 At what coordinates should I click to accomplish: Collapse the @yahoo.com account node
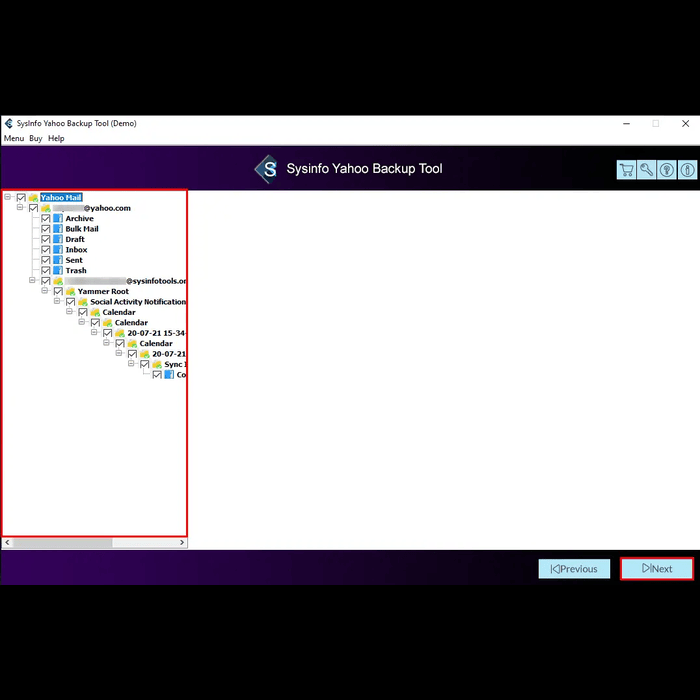(x=20, y=207)
